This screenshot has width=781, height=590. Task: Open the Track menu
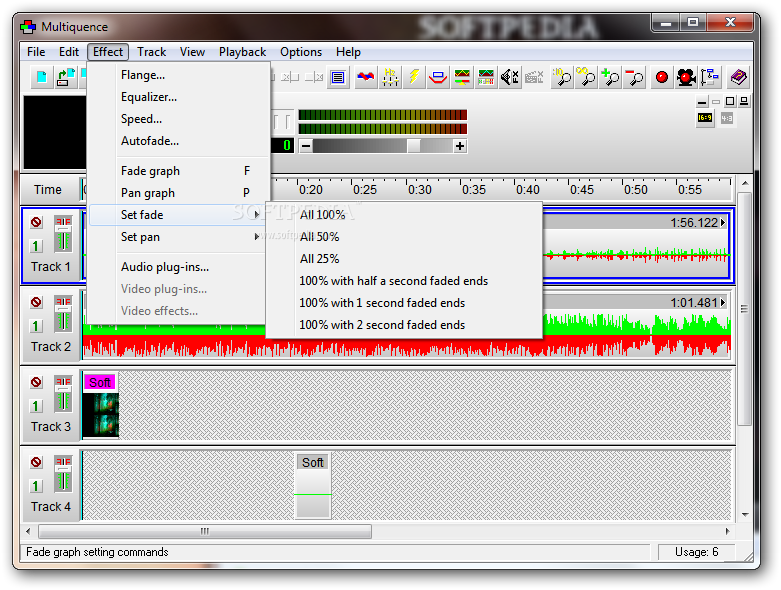coord(151,52)
